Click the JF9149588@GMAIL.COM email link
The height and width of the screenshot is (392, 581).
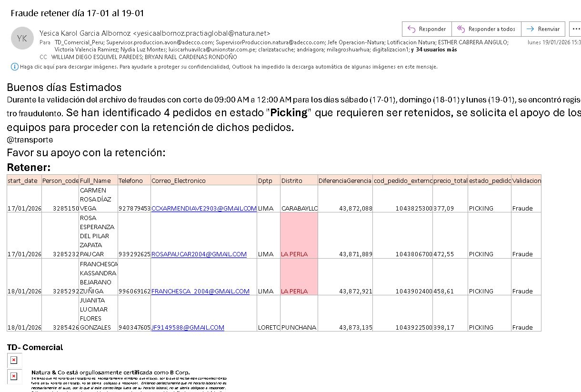click(188, 328)
